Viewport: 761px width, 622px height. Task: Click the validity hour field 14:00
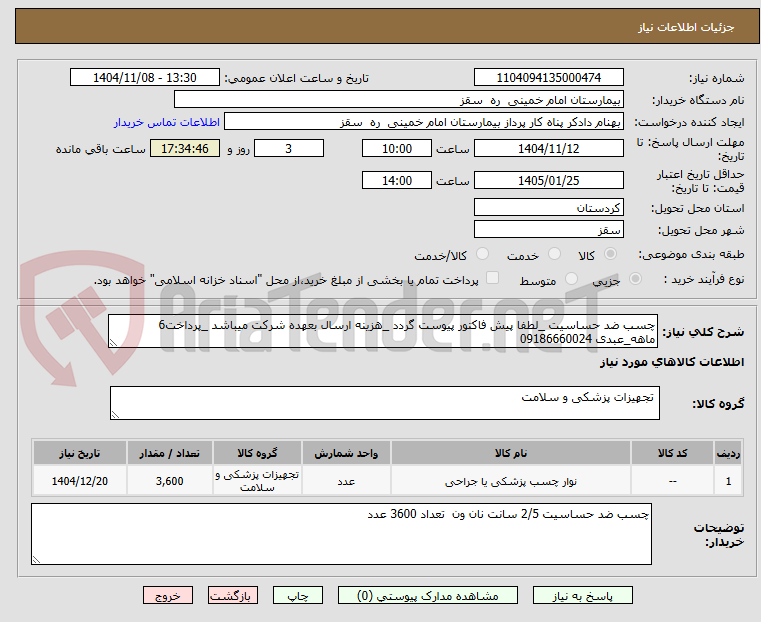[397, 180]
